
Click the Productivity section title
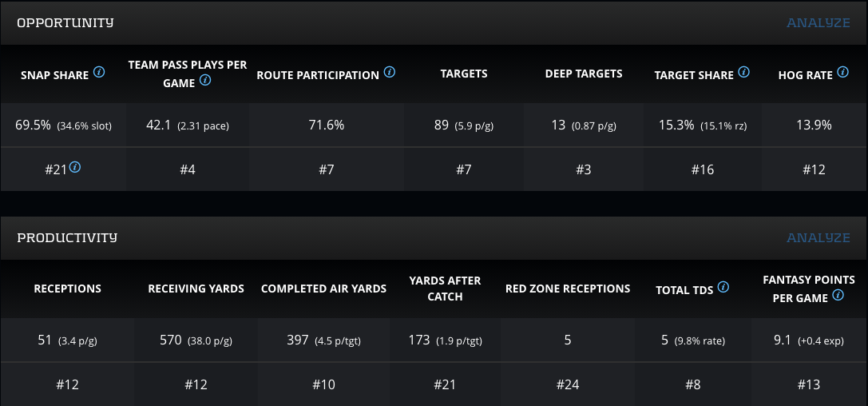tap(67, 237)
